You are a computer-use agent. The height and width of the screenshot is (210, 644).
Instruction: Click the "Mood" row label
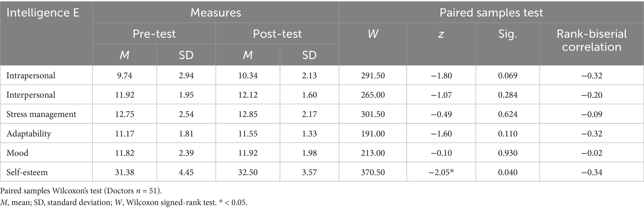[17, 153]
